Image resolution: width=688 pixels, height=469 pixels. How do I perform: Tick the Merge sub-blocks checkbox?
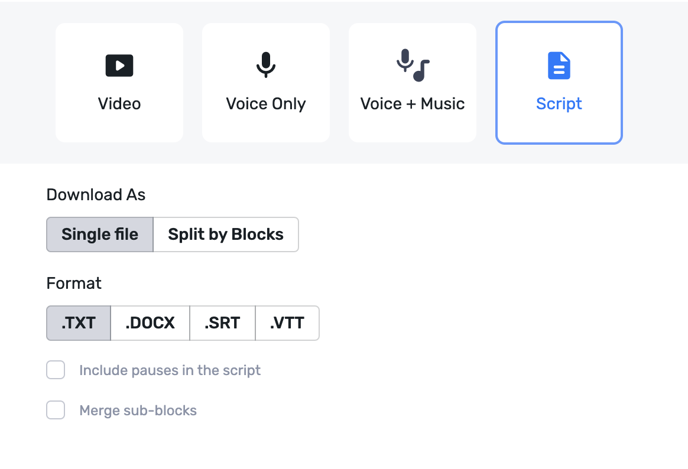pos(56,410)
